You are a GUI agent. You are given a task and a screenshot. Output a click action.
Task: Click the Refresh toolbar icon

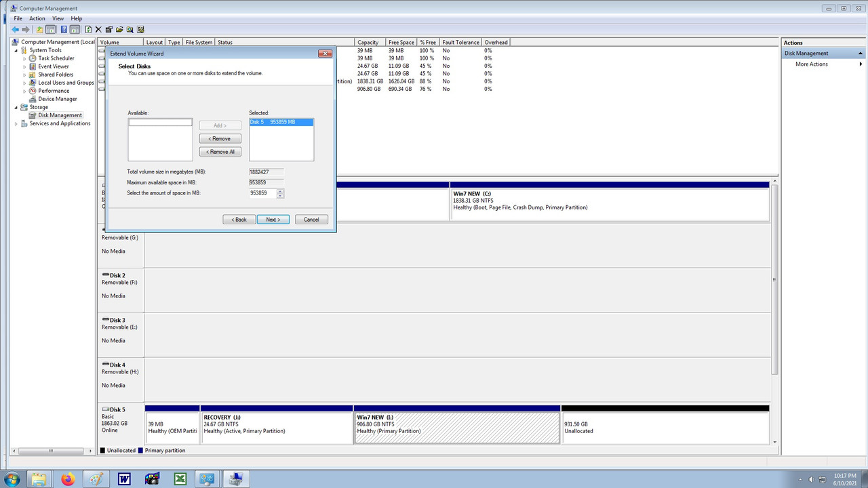(88, 29)
